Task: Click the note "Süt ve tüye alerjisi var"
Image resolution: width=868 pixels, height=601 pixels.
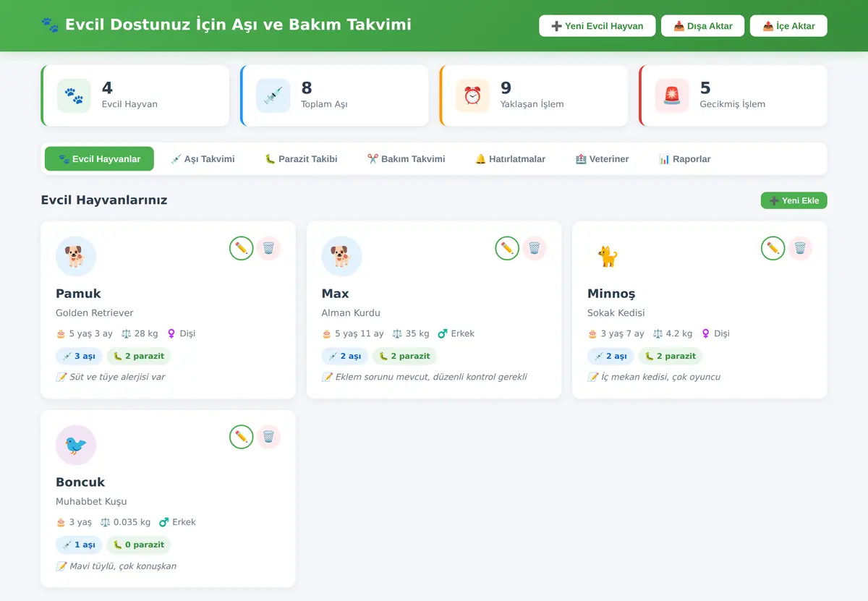Action: [x=117, y=377]
